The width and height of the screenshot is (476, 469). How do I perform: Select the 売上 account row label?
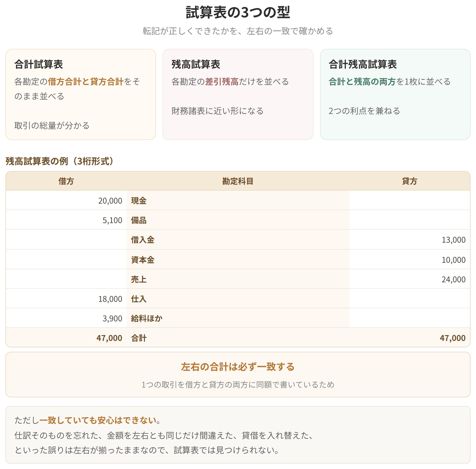coord(139,279)
